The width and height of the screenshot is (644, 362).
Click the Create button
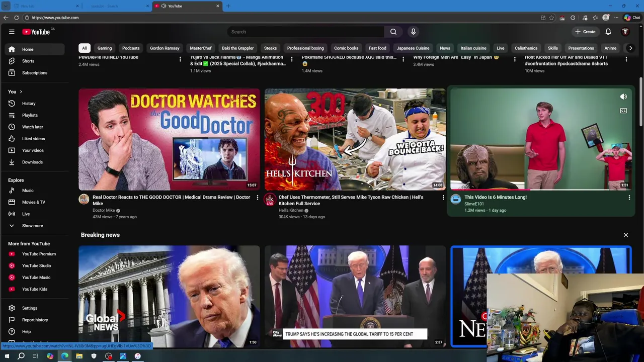coord(586,32)
